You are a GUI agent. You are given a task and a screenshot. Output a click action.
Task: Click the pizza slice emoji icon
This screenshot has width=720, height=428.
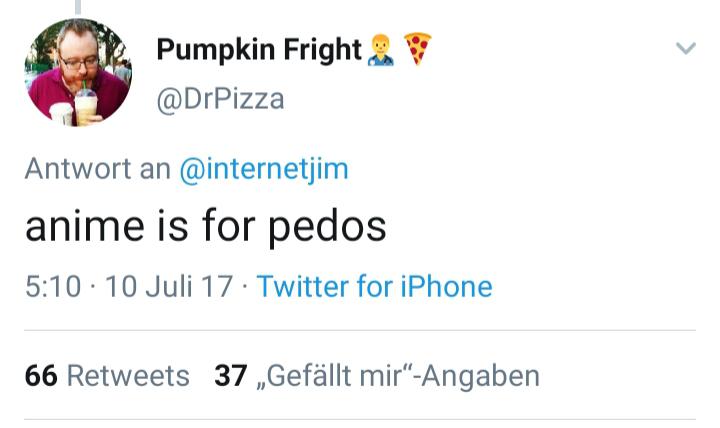point(417,48)
